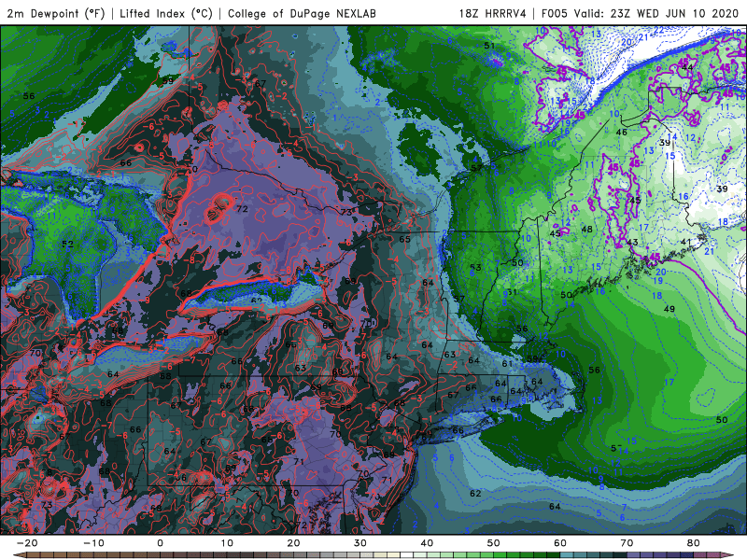This screenshot has height=560, width=747.
Task: Click the "-20" color scale label
Action: coord(26,543)
